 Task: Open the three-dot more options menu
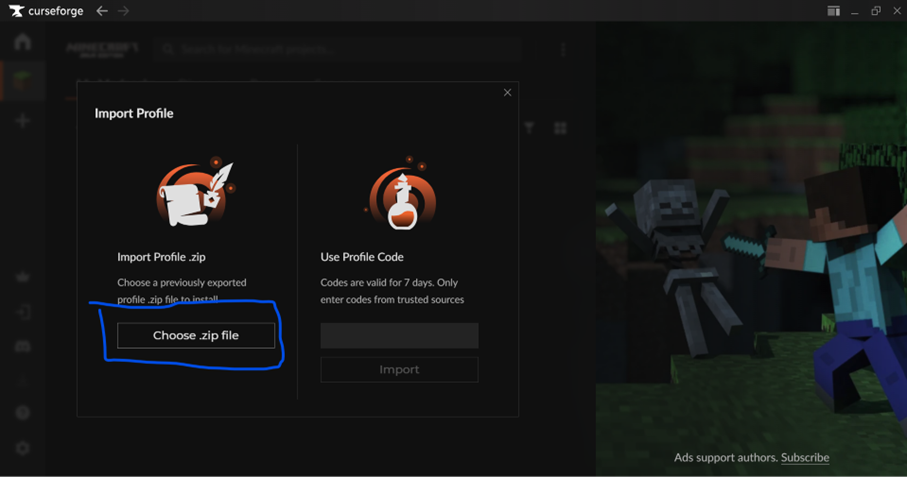pyautogui.click(x=563, y=50)
